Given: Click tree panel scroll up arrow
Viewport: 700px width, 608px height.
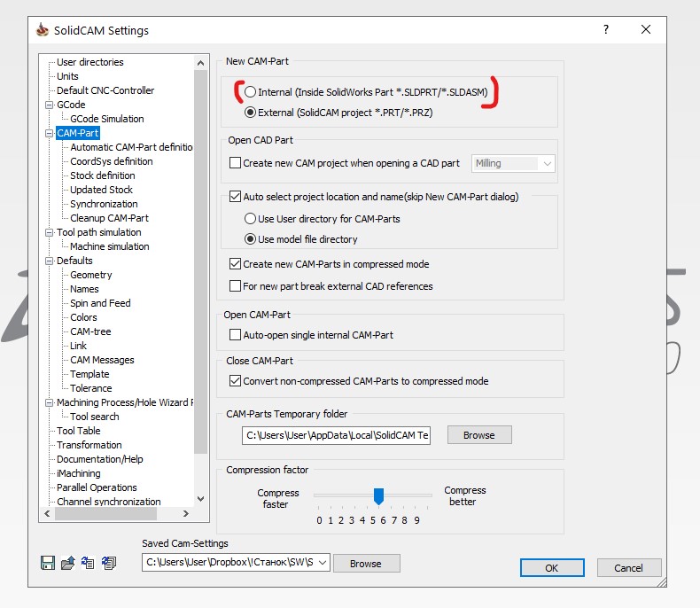Looking at the screenshot, I should point(201,63).
